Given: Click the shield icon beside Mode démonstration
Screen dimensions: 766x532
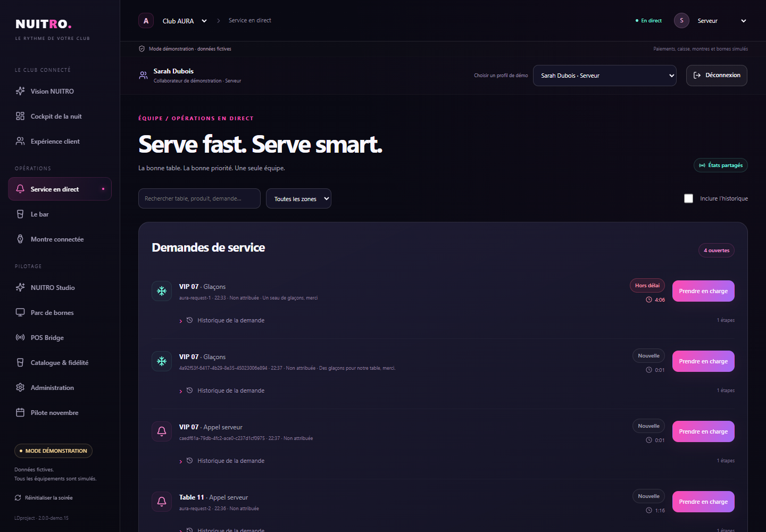Looking at the screenshot, I should 141,49.
